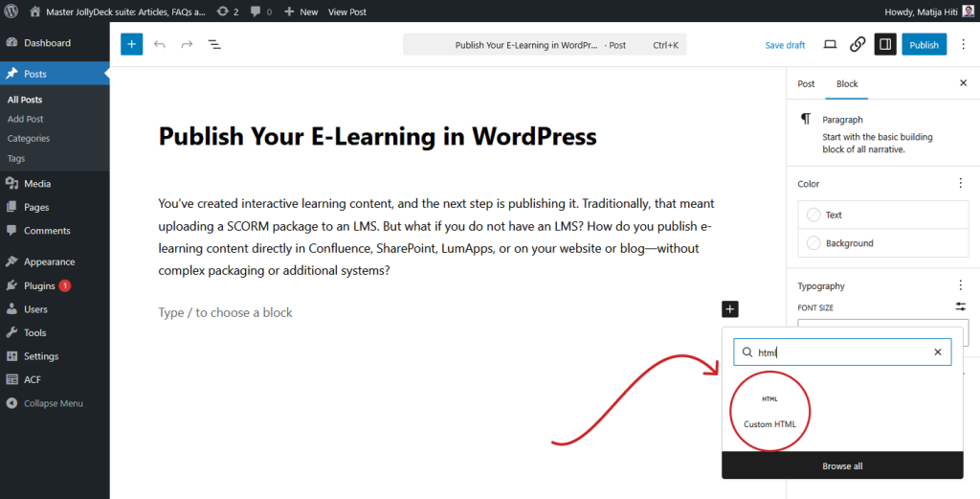
Task: Open Typography panel options menu
Action: click(960, 285)
